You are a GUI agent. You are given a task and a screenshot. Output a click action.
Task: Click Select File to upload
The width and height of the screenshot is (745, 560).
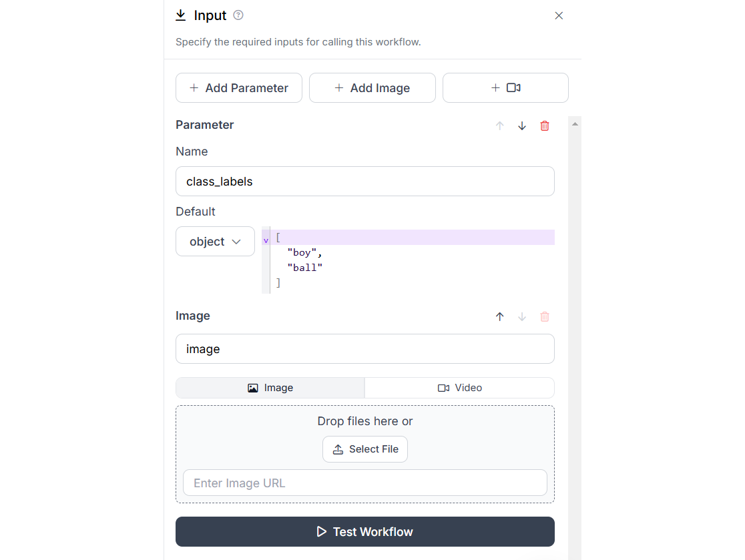(x=365, y=449)
